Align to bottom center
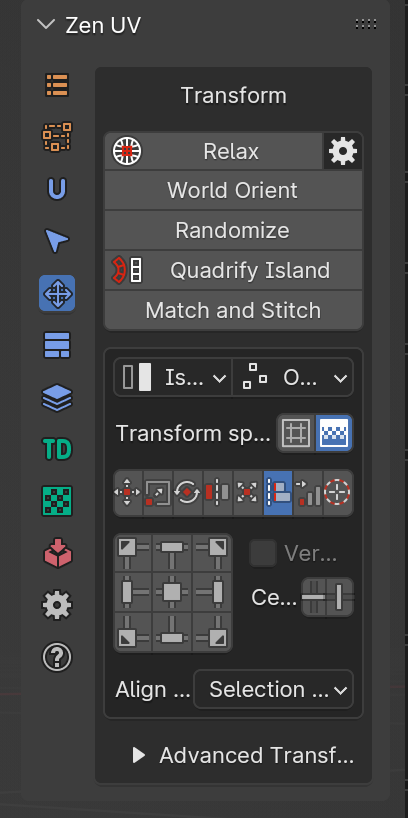 (172, 632)
